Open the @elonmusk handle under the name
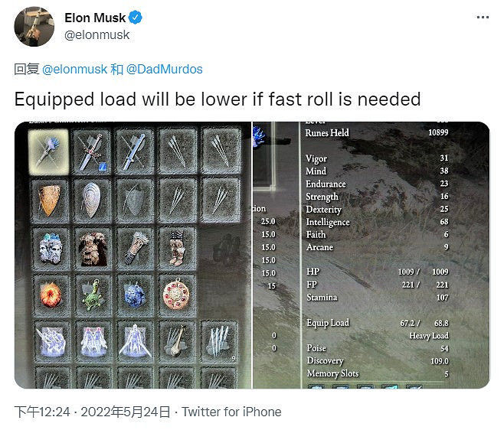The height and width of the screenshot is (430, 504). click(97, 34)
